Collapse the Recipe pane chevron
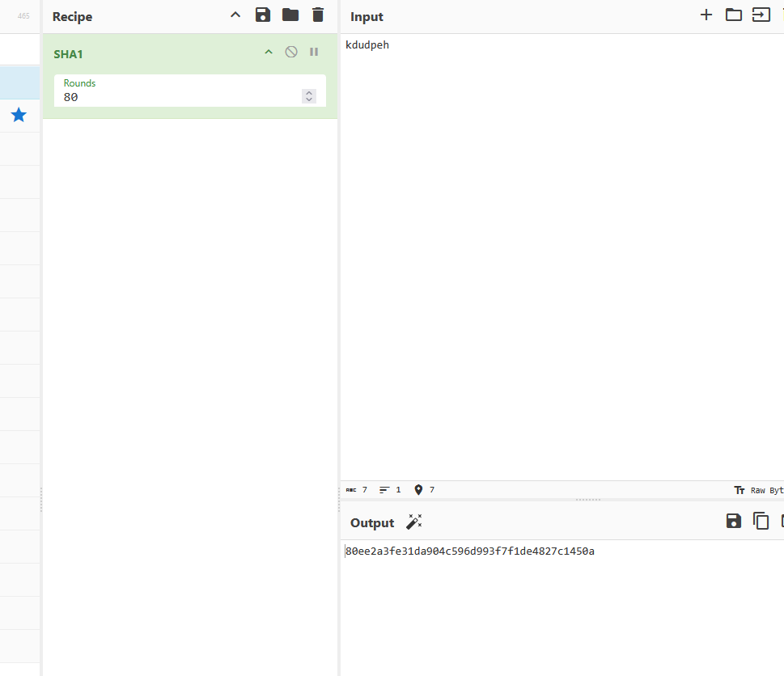 point(235,15)
